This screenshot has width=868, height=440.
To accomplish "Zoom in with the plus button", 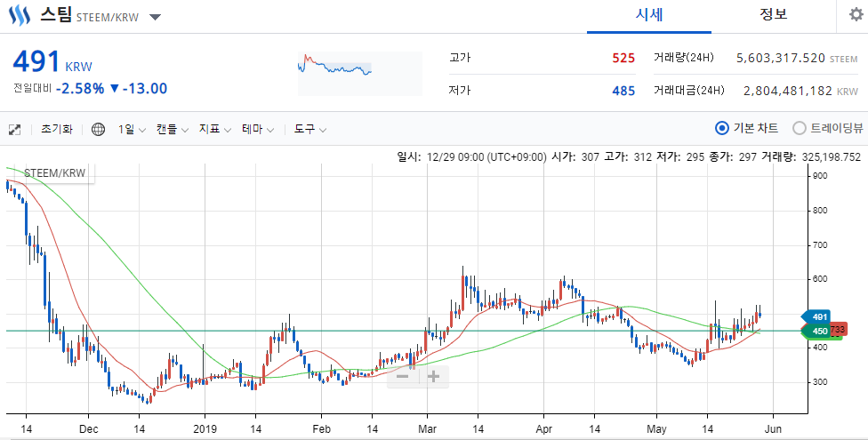I will point(433,377).
